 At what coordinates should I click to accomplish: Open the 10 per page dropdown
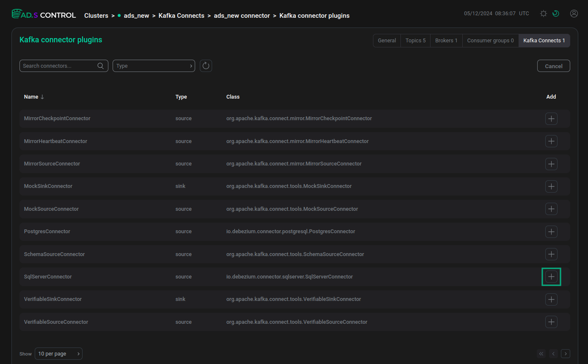pos(59,354)
